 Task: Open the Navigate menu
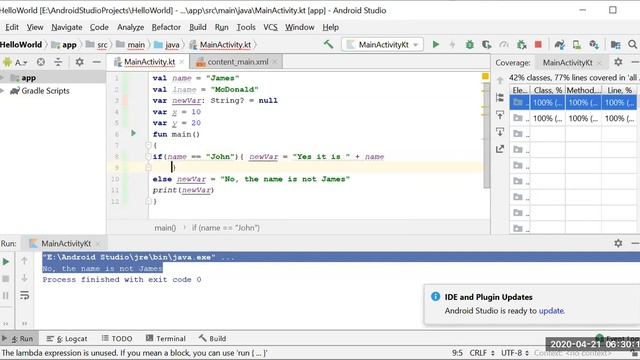click(67, 27)
